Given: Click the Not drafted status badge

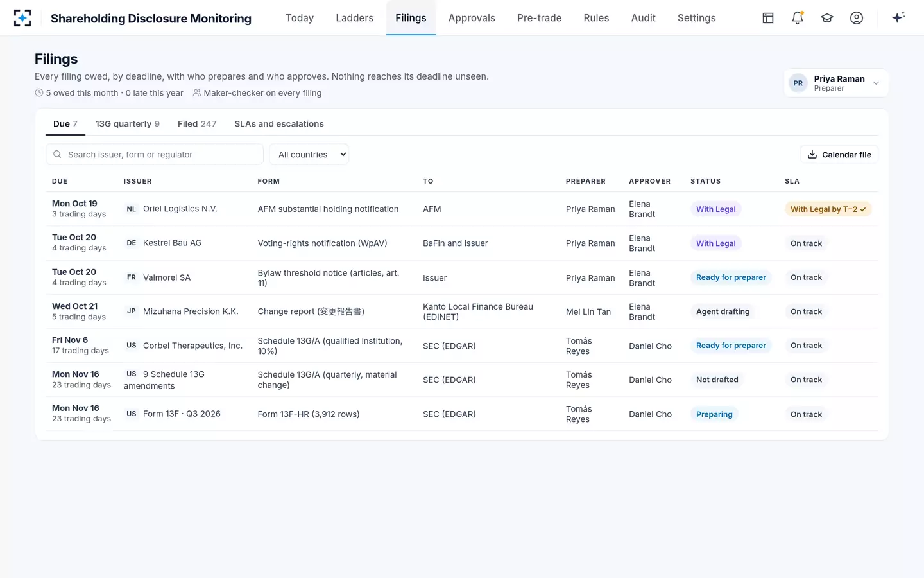Looking at the screenshot, I should pos(717,380).
